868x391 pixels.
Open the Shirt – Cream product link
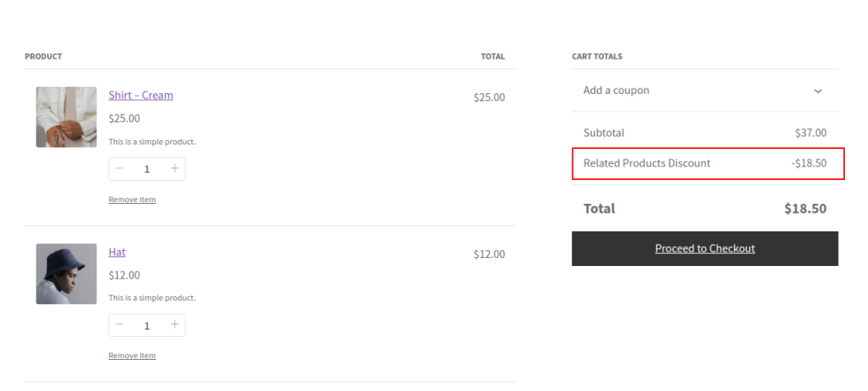(141, 95)
